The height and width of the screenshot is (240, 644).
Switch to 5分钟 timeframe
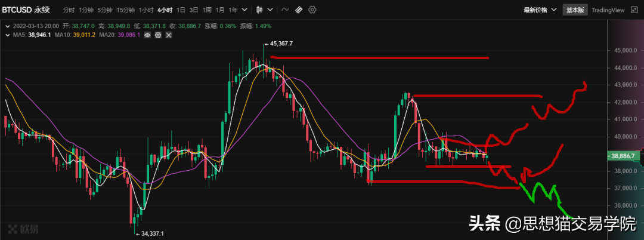click(x=105, y=10)
